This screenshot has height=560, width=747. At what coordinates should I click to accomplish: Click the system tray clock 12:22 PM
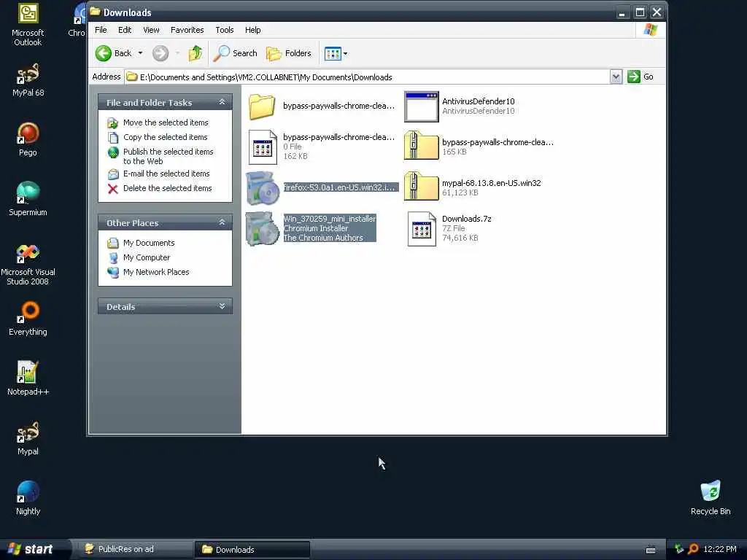tap(720, 549)
